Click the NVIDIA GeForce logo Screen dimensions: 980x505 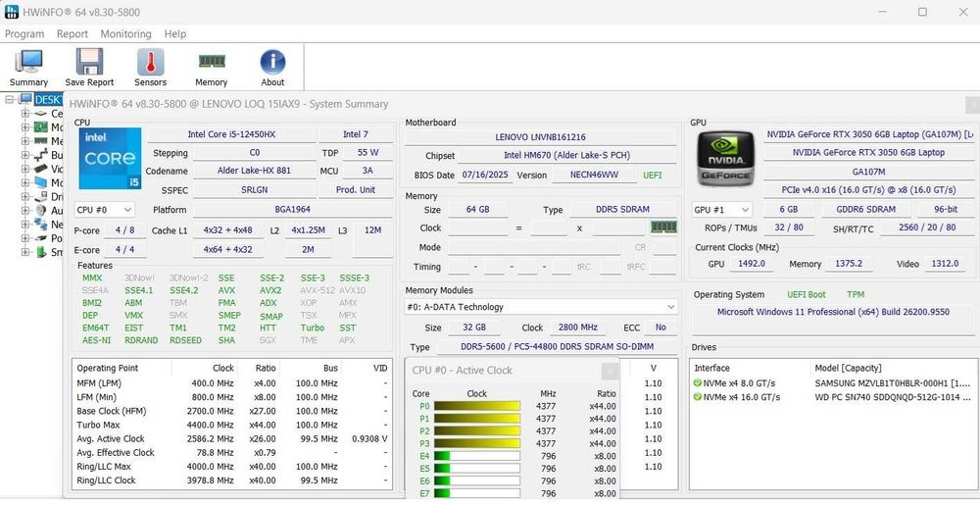click(x=725, y=159)
